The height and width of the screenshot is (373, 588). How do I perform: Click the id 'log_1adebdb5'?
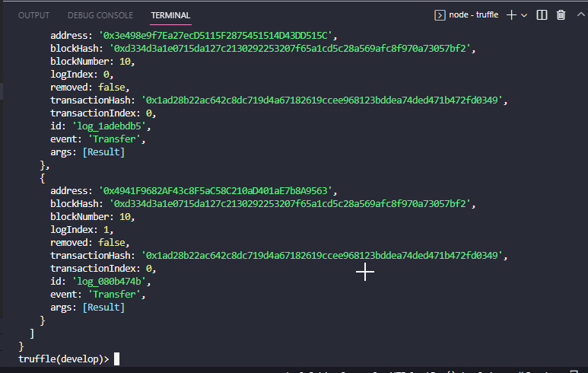pos(109,126)
